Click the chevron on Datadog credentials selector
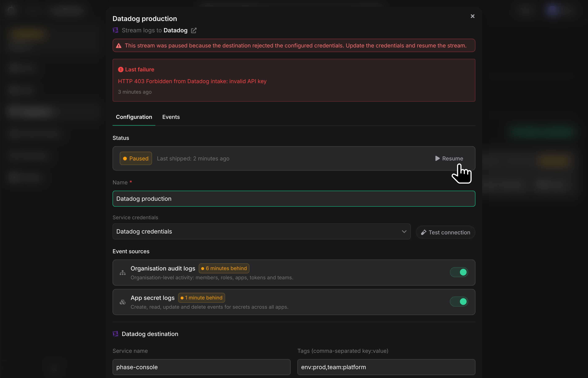The height and width of the screenshot is (378, 588). click(x=404, y=231)
